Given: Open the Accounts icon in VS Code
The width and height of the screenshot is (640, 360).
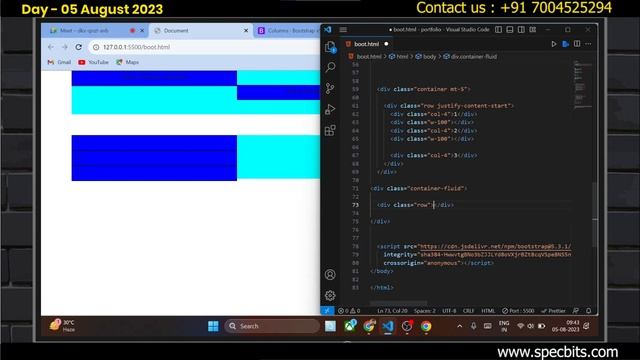Looking at the screenshot, I should [x=330, y=274].
